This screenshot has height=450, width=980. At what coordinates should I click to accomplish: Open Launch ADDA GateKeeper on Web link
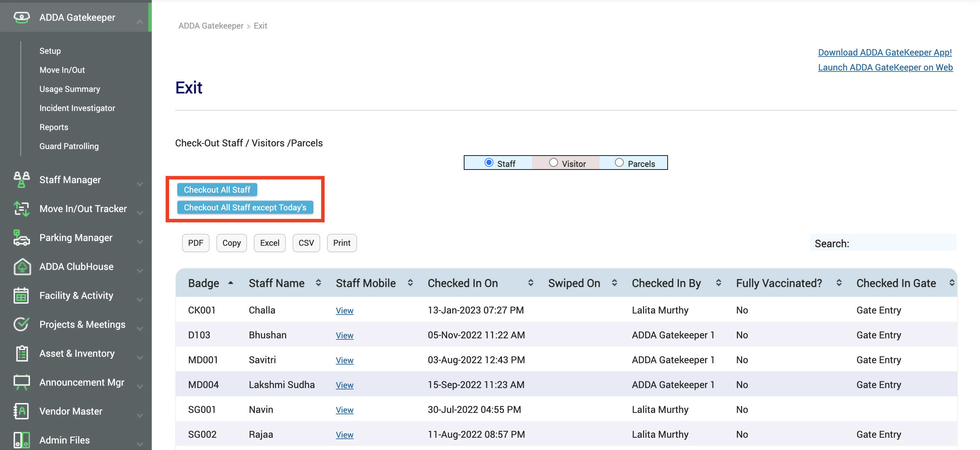coord(885,67)
